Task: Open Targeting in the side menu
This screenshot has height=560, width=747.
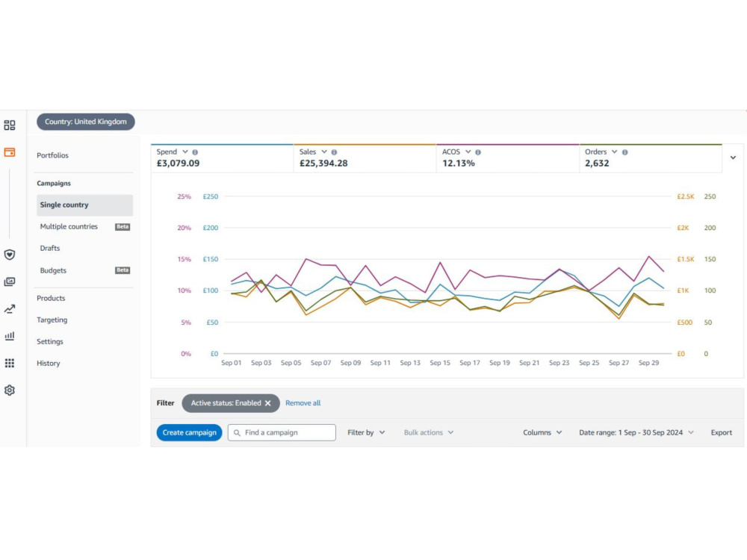Action: (52, 320)
